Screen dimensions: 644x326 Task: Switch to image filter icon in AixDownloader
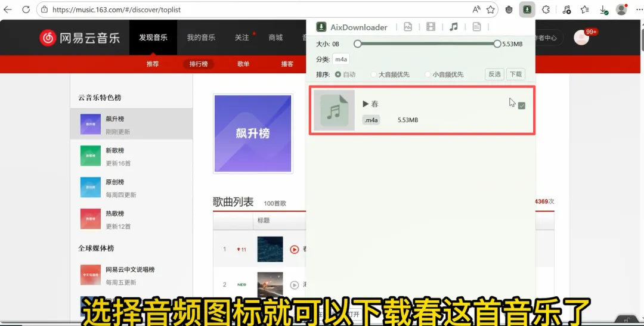408,27
